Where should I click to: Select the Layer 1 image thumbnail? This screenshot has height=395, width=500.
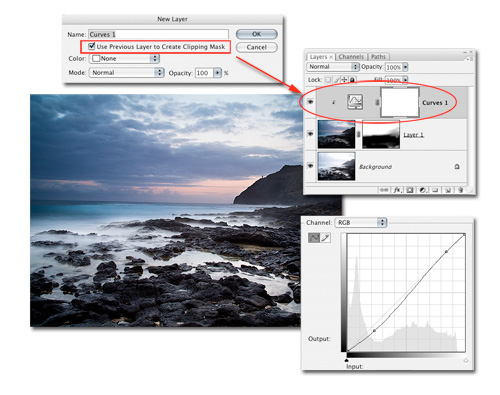pos(336,134)
